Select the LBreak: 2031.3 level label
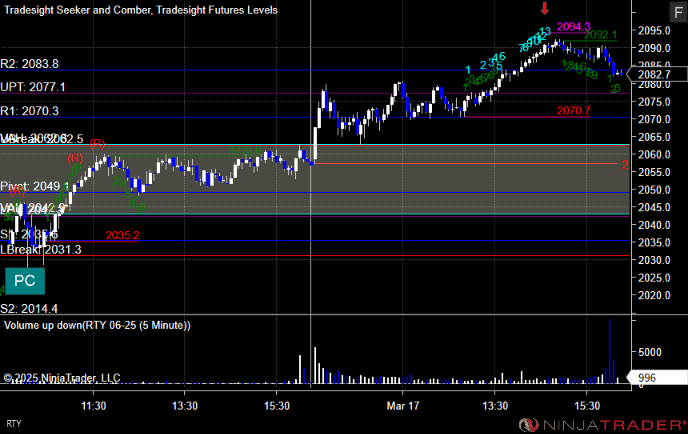 pos(41,250)
